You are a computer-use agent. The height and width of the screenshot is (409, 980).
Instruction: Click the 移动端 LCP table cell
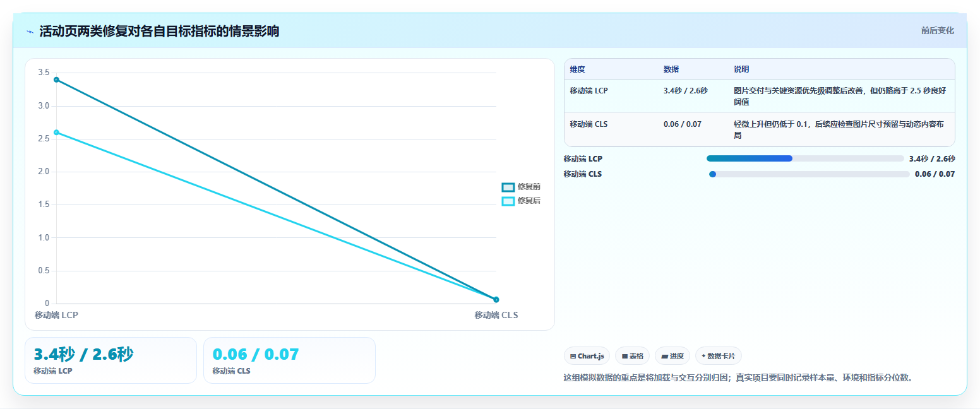589,91
